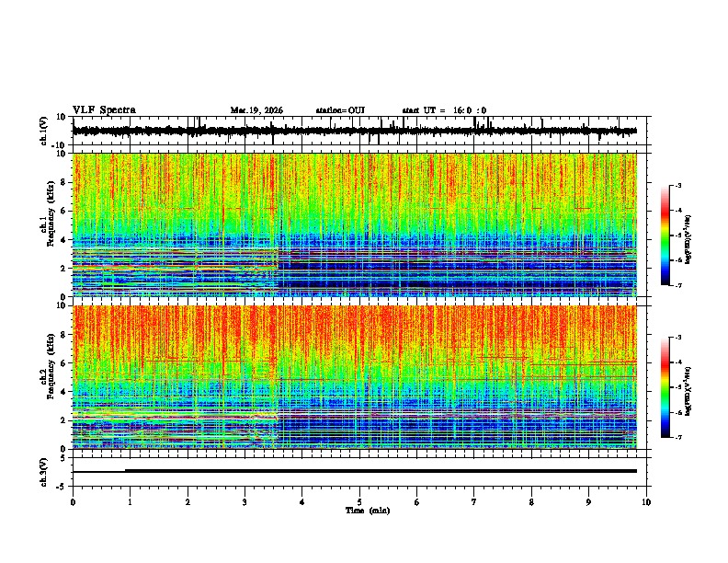
Task: Click time axis tick label "1"
Action: 130,502
